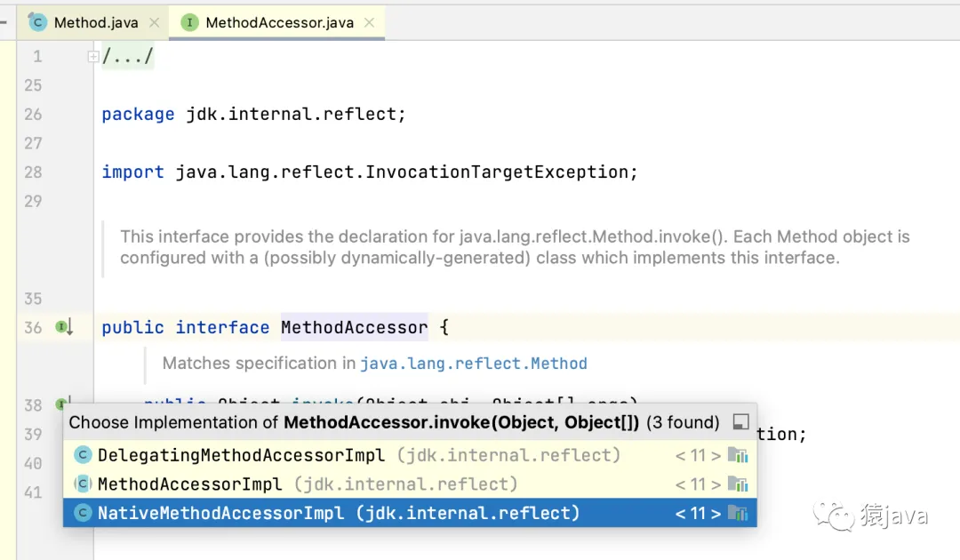Click the class icon beside MethodAccessorImpl
960x560 pixels.
pos(83,484)
